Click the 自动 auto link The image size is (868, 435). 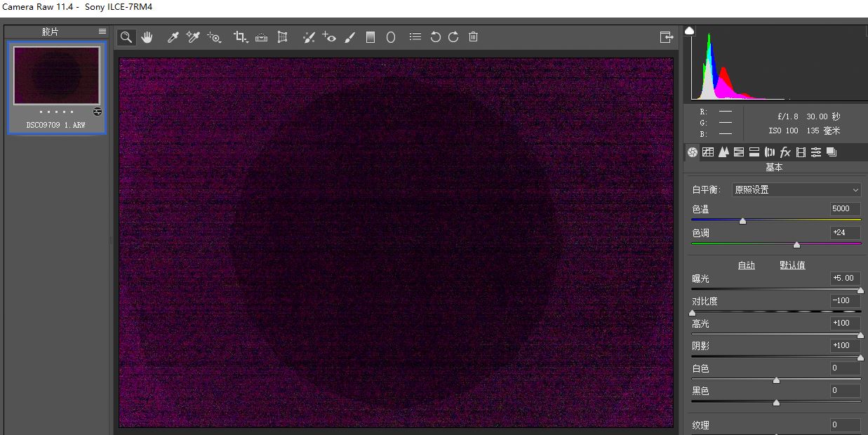pyautogui.click(x=747, y=265)
